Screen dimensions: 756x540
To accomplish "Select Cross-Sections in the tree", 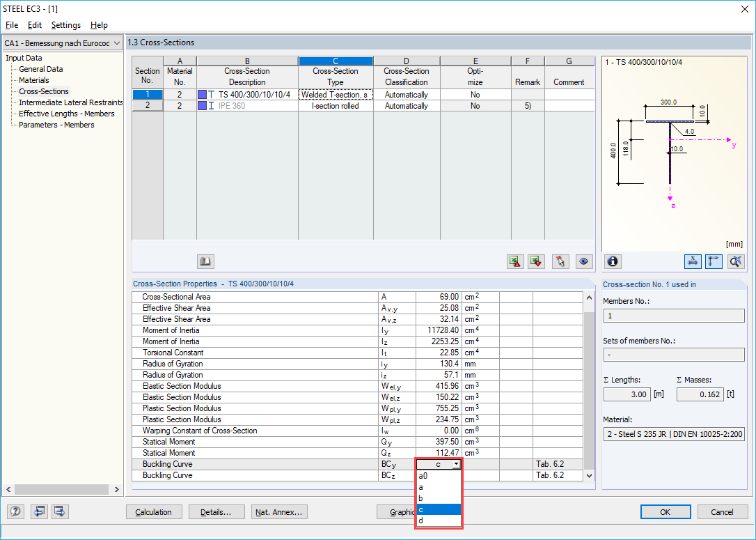I will click(44, 91).
